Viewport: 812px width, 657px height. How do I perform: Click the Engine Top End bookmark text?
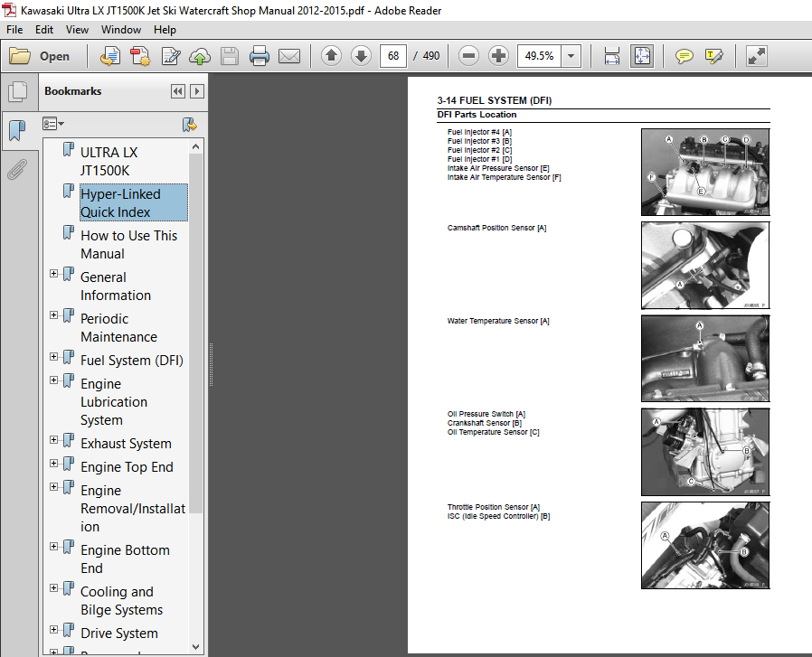coord(127,467)
